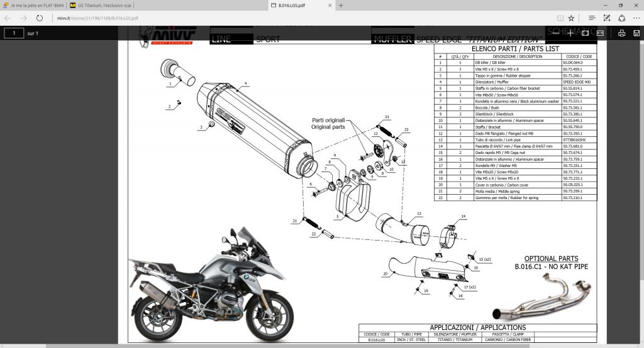Click the PDF page number field
This screenshot has height=348, width=644.
14,33
